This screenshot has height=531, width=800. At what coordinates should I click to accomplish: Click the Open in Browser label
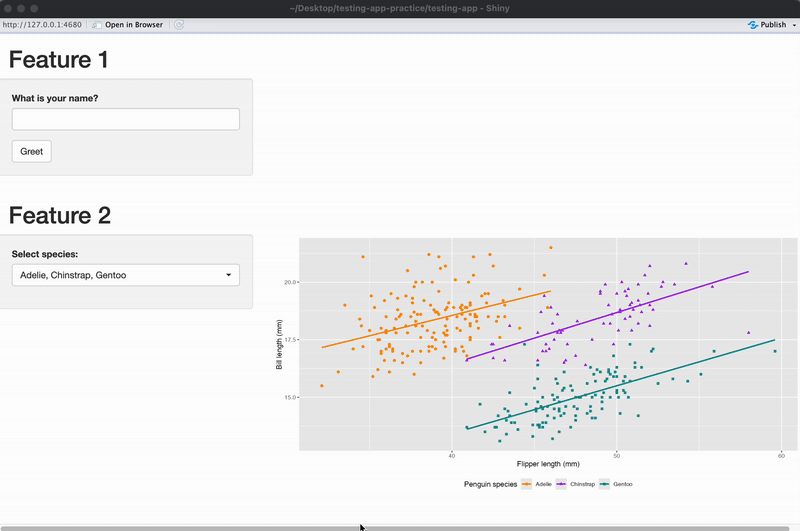click(134, 24)
